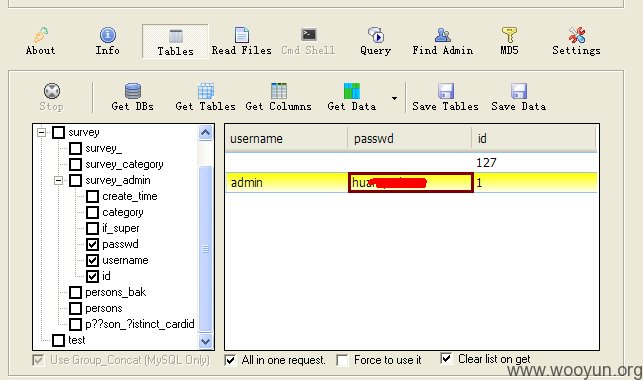This screenshot has width=643, height=380.
Task: Sort by the passwd column header
Action: pyautogui.click(x=410, y=139)
